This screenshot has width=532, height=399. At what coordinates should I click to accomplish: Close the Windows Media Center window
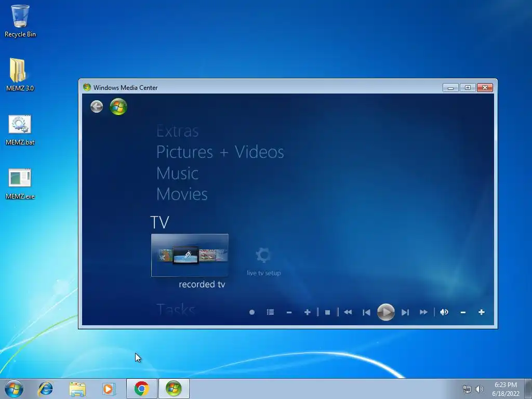(485, 87)
